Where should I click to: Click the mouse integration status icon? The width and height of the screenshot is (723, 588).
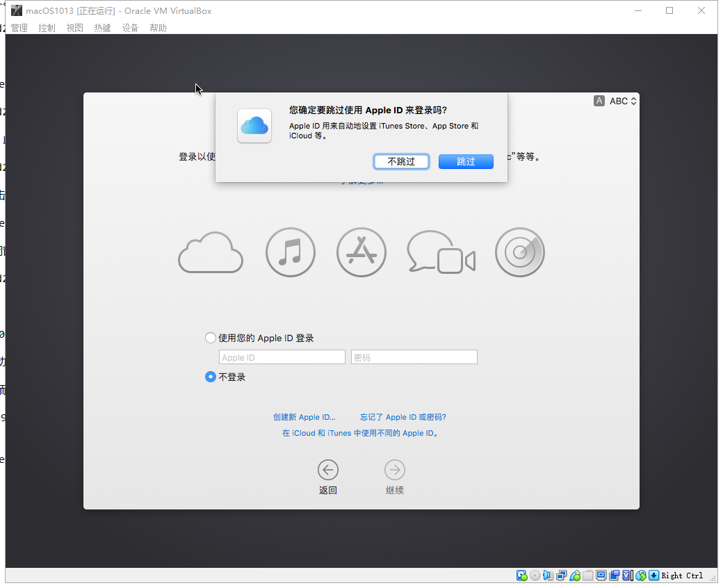coord(640,575)
